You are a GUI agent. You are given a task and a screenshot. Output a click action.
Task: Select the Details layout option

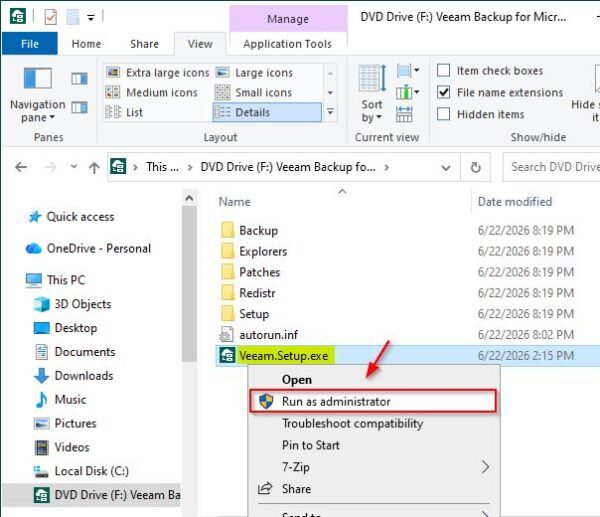pyautogui.click(x=267, y=112)
